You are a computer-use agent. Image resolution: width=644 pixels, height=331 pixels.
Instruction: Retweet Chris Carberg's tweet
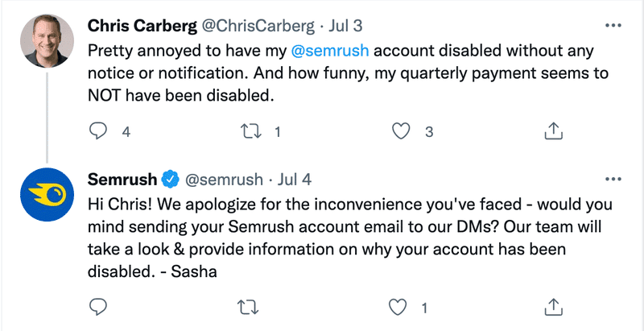click(250, 132)
